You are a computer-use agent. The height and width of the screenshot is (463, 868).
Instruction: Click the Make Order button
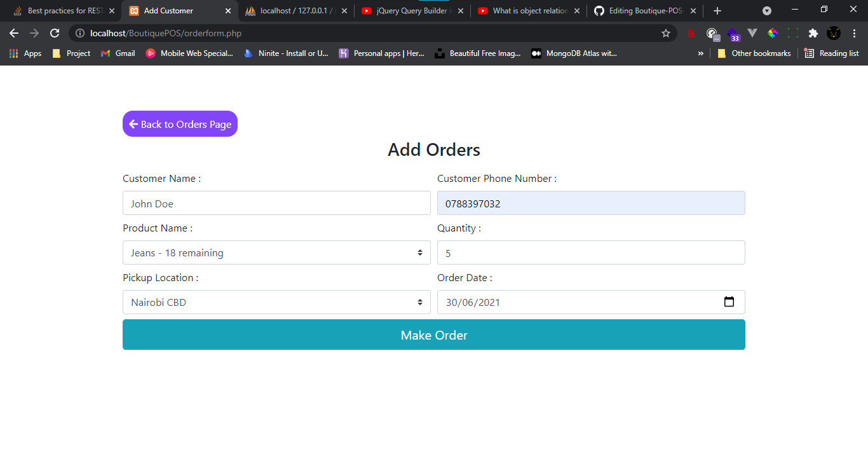434,335
